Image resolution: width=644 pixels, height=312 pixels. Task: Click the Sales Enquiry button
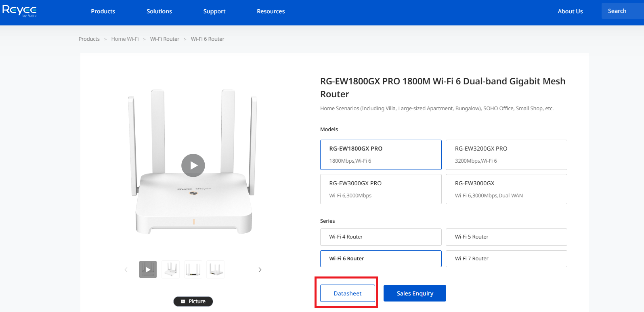click(415, 293)
